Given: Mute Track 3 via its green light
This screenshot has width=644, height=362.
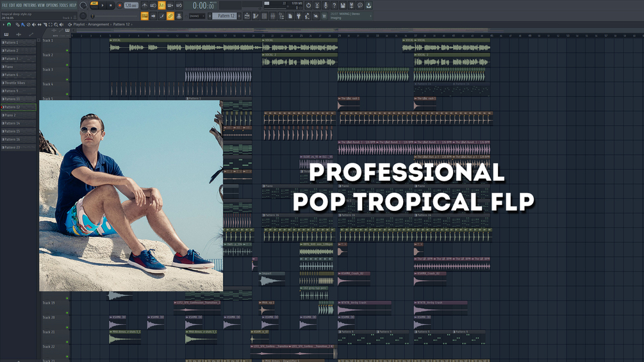Looking at the screenshot, I should [67, 79].
